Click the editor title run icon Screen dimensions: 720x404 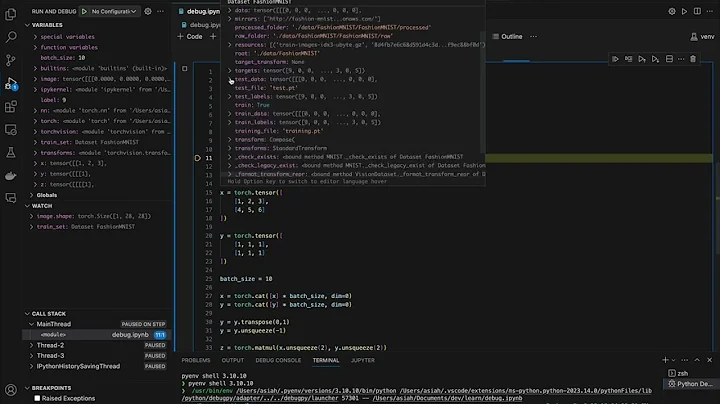tap(684, 11)
